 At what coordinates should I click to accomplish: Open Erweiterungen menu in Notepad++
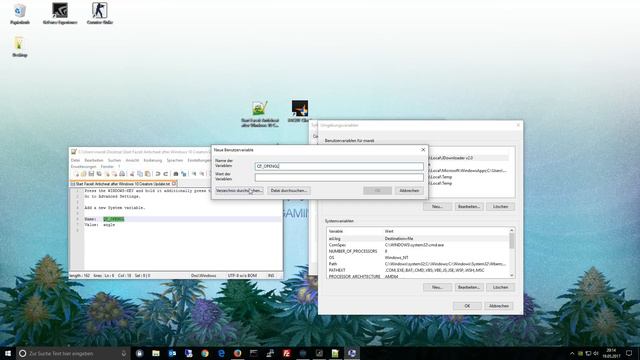(x=84, y=167)
